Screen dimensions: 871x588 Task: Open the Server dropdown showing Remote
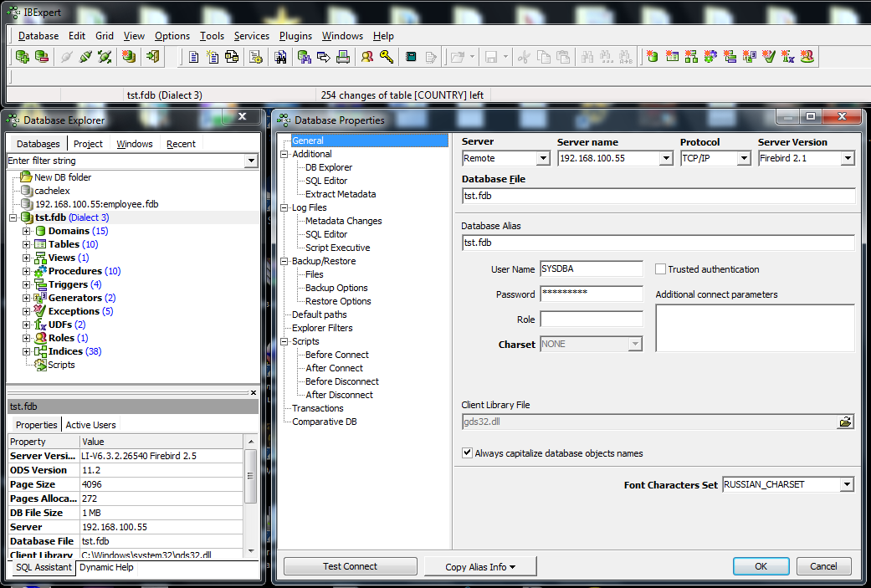click(543, 159)
